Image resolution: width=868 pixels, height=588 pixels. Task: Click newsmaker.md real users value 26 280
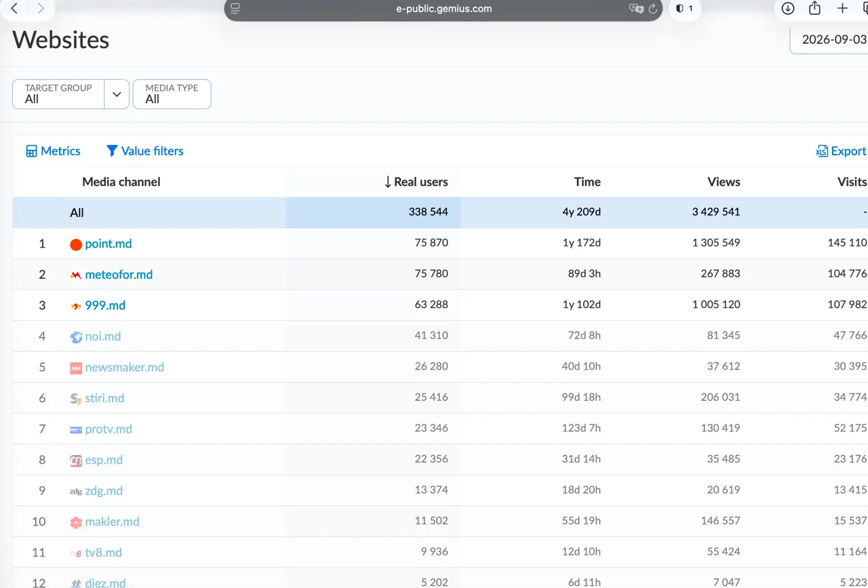point(431,366)
